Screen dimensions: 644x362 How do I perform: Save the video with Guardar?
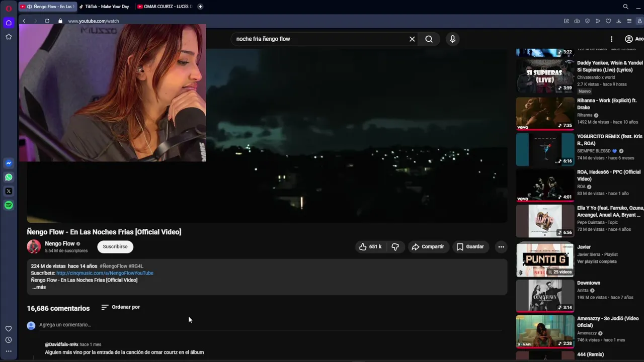tap(470, 247)
